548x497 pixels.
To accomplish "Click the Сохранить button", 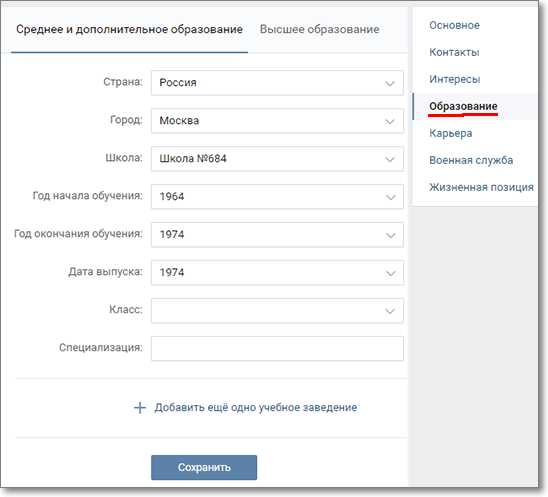I will pos(204,467).
